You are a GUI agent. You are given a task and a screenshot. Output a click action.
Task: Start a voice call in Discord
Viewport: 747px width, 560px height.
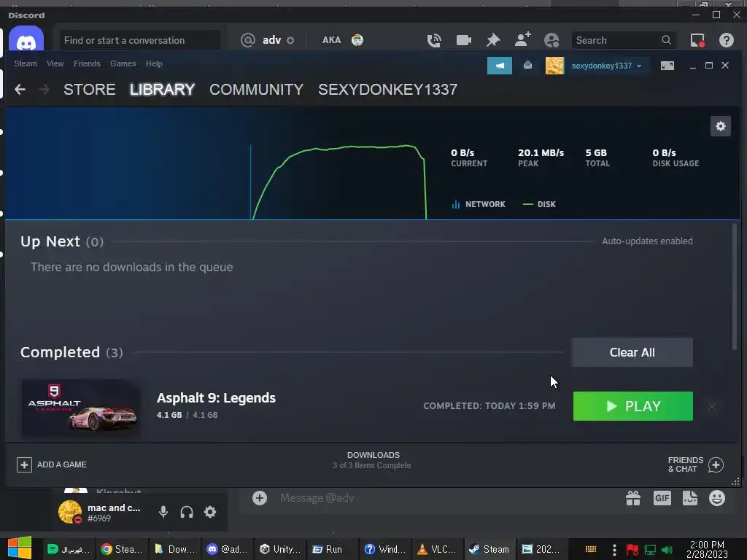pyautogui.click(x=434, y=41)
